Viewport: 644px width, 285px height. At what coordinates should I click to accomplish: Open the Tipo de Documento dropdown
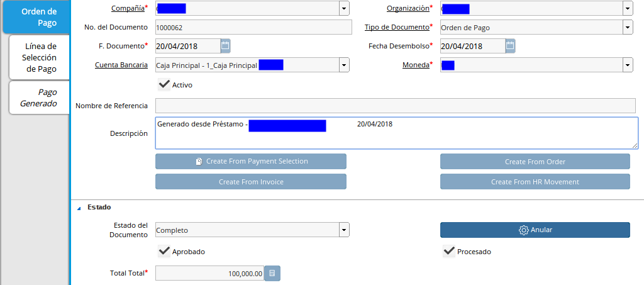628,27
